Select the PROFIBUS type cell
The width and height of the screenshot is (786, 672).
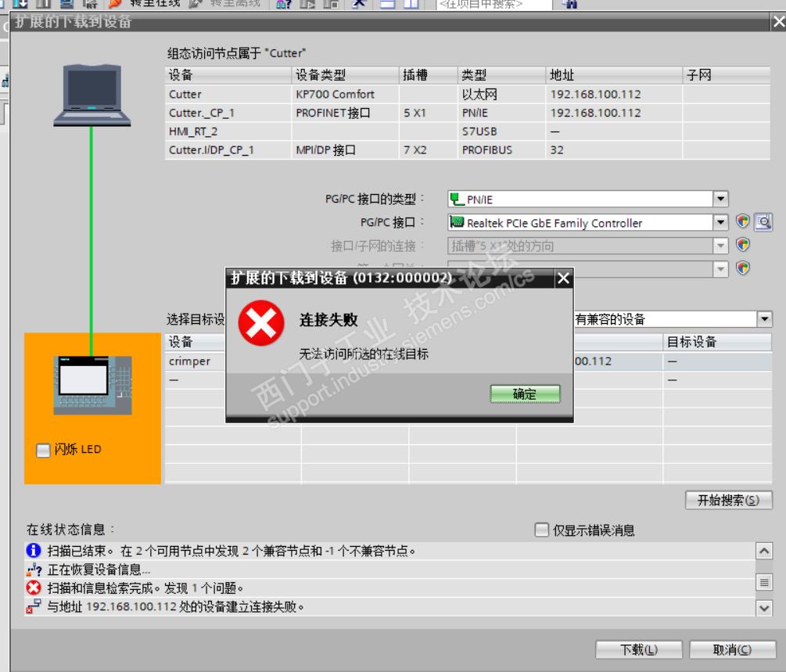click(501, 150)
